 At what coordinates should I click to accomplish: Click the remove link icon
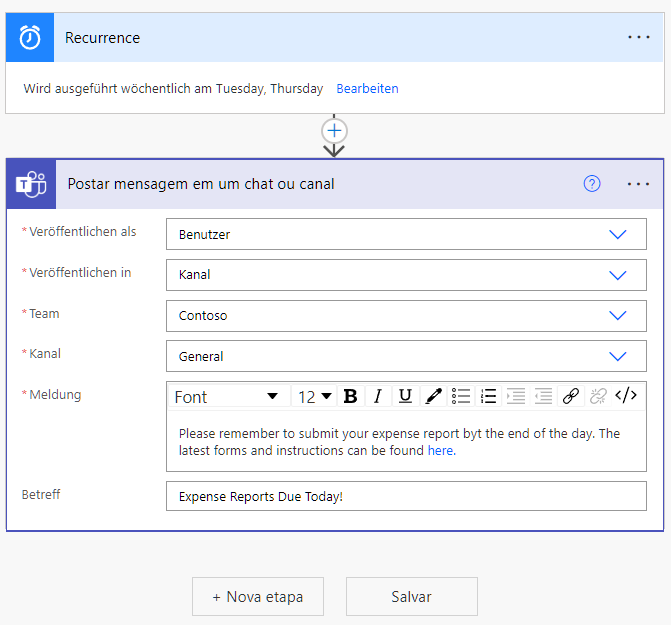pyautogui.click(x=598, y=396)
